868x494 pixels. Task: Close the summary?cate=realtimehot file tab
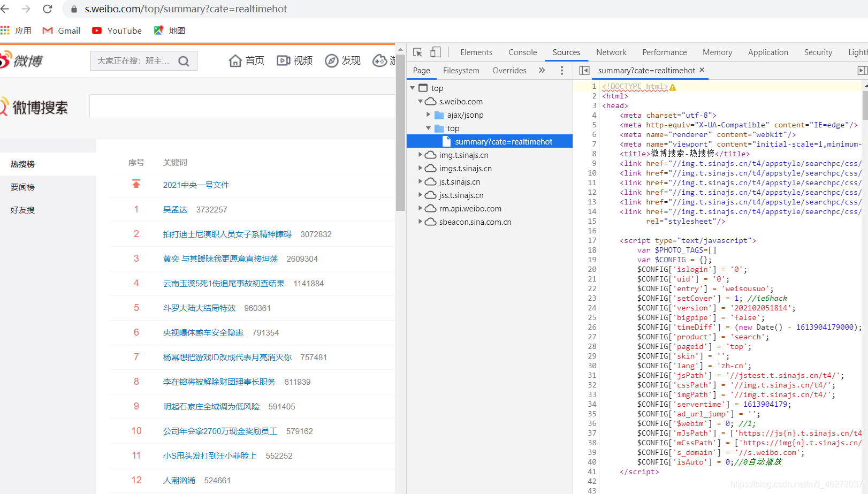click(x=702, y=70)
